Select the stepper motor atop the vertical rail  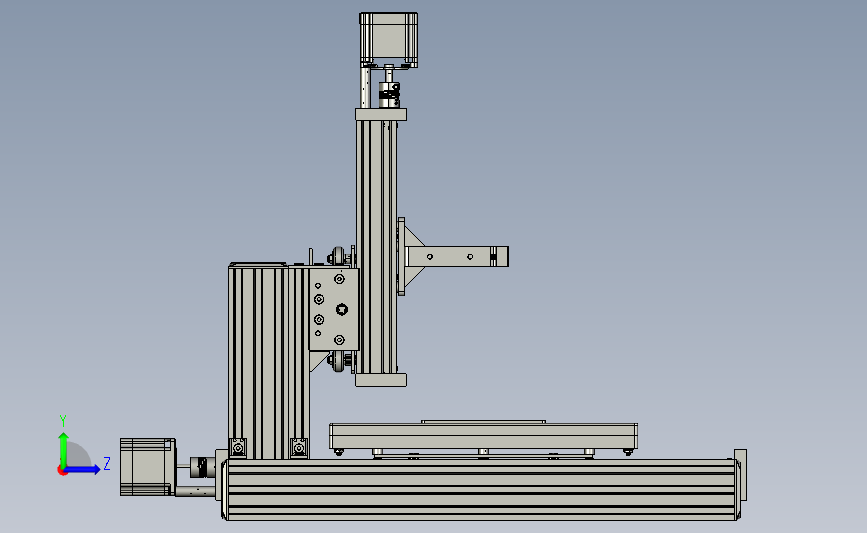pyautogui.click(x=389, y=40)
